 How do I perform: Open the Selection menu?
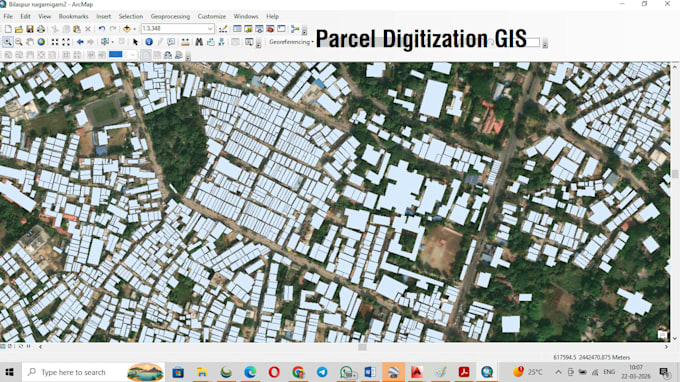click(x=131, y=16)
